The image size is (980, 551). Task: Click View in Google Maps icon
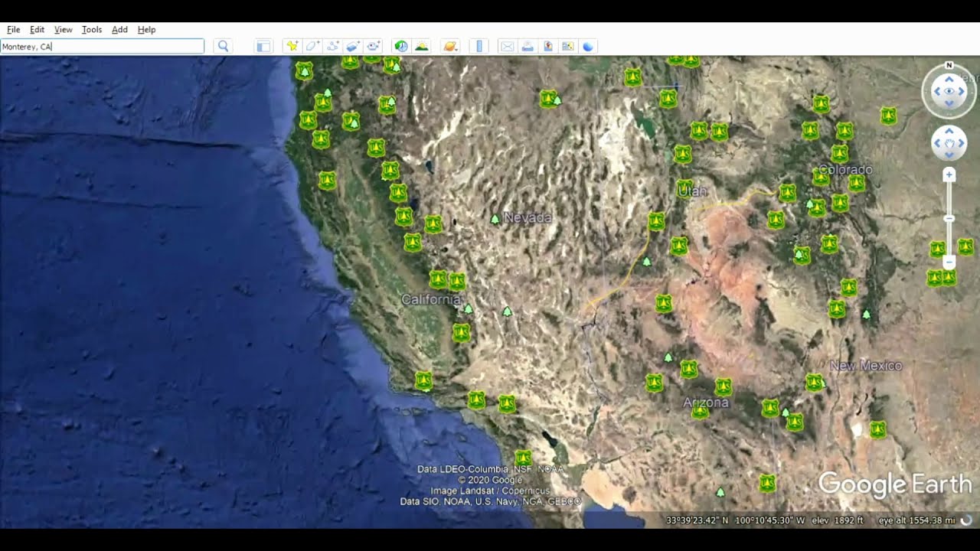click(x=568, y=47)
